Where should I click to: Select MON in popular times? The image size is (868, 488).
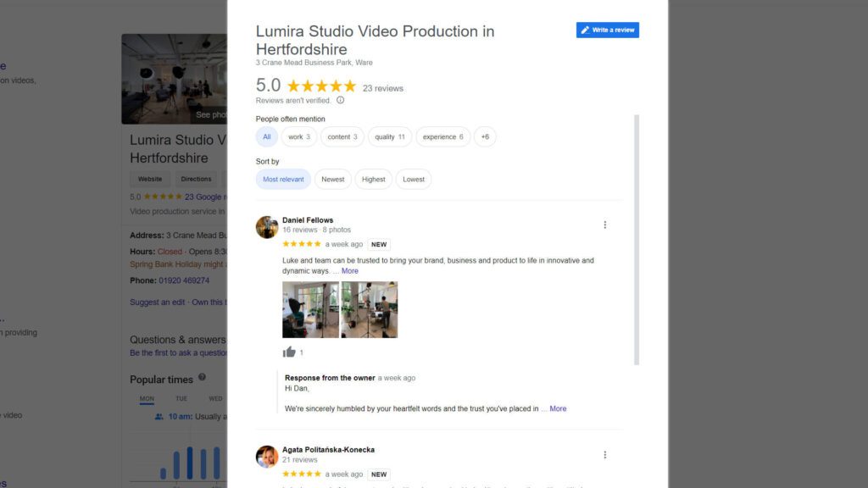(147, 399)
